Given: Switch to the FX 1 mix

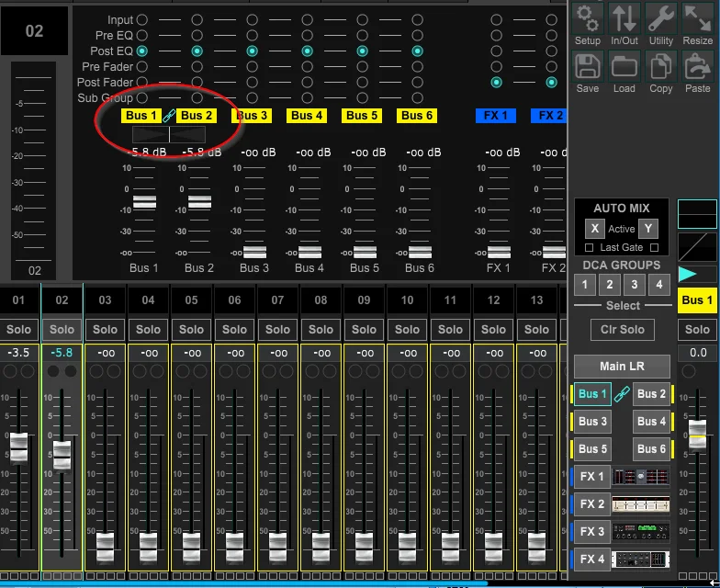Looking at the screenshot, I should (x=591, y=477).
